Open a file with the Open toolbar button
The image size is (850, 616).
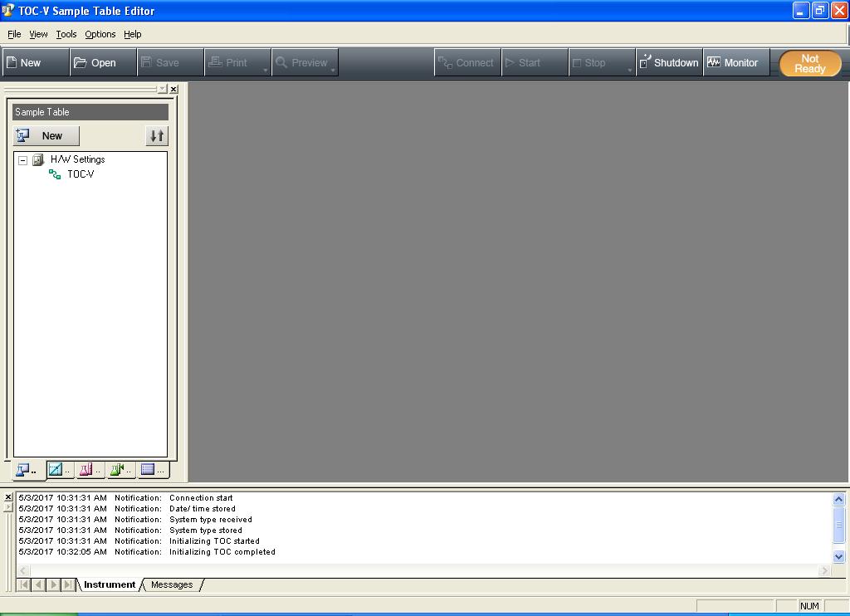[x=103, y=62]
